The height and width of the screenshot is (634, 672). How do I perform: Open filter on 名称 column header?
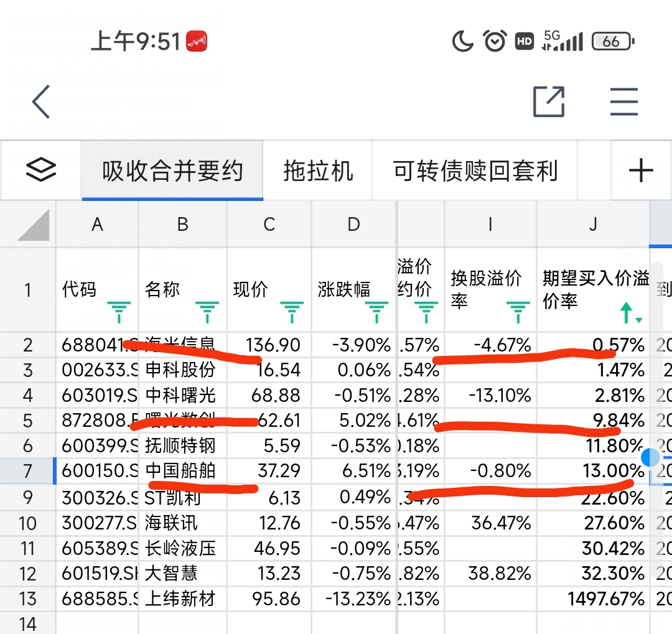pyautogui.click(x=207, y=312)
